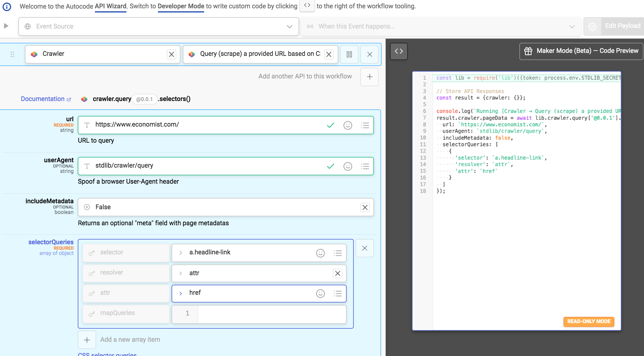
Task: Pause this workflow step
Action: (x=349, y=54)
